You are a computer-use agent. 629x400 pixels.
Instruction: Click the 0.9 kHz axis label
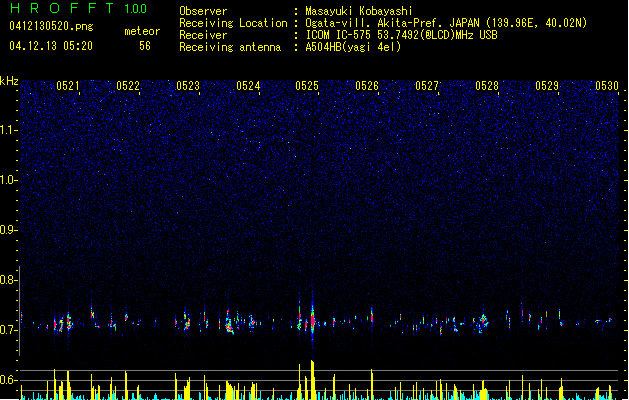[8, 230]
